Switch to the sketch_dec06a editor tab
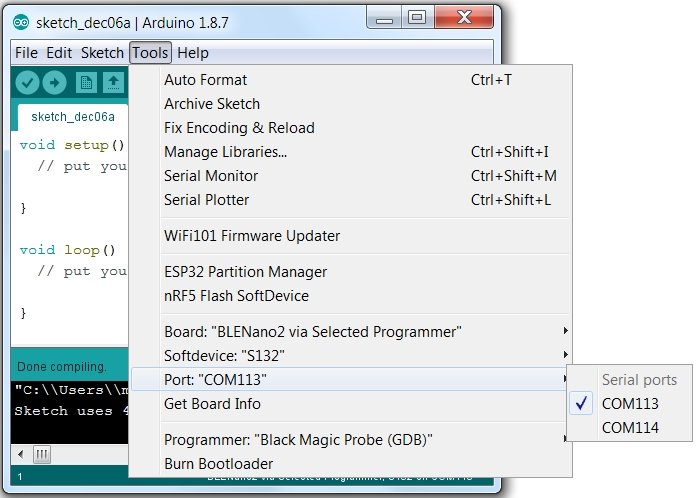This screenshot has width=696, height=498. [73, 117]
